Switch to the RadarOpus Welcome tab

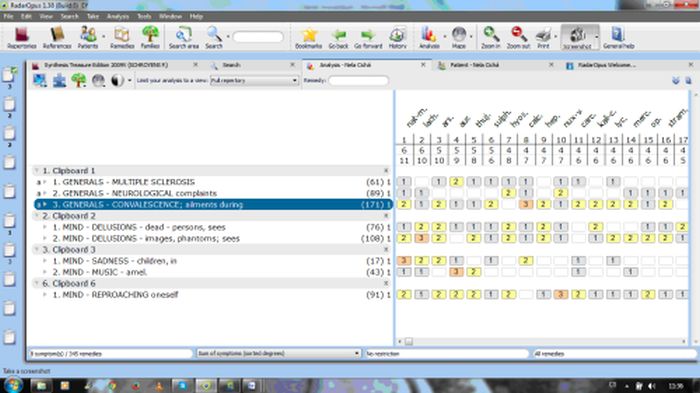pos(628,65)
